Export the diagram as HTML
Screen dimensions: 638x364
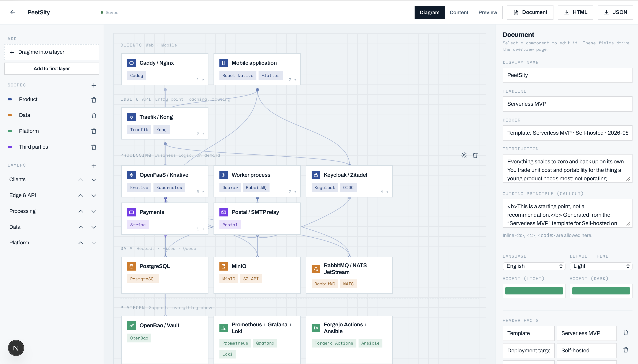[575, 12]
